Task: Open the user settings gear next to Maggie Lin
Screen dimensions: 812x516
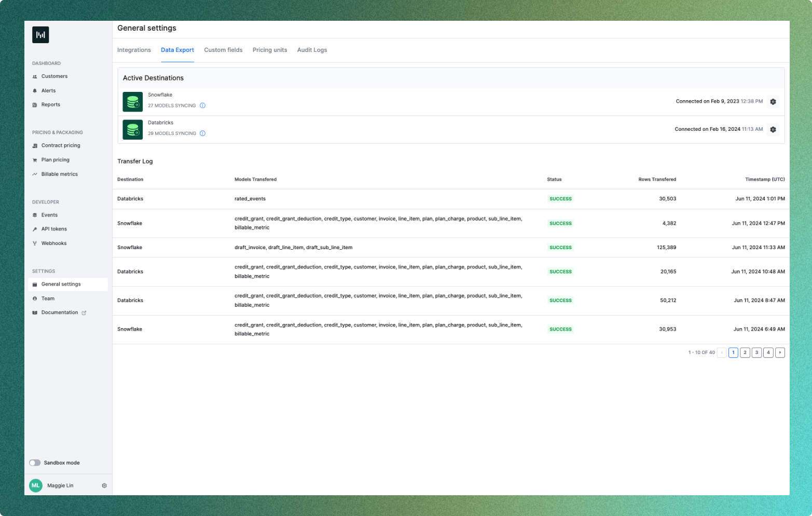Action: (104, 485)
